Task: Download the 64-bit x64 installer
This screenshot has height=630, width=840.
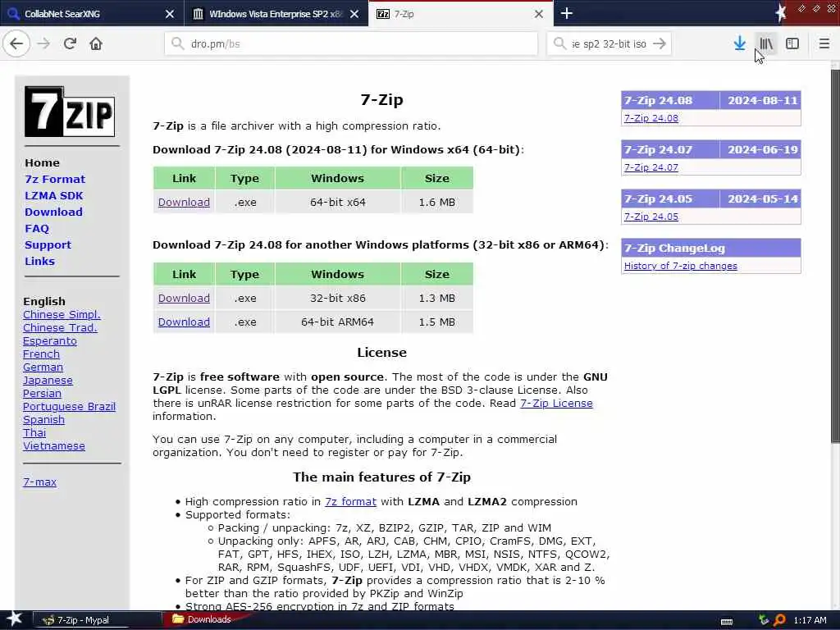Action: [184, 202]
